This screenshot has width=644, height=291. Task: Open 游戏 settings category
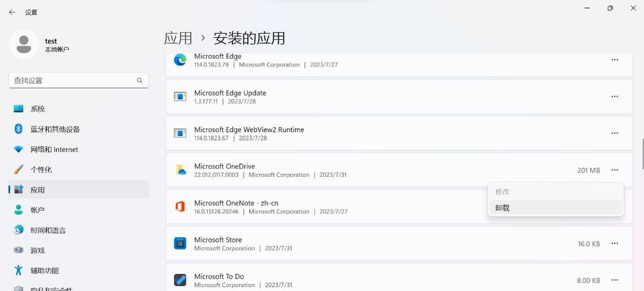pyautogui.click(x=79, y=250)
